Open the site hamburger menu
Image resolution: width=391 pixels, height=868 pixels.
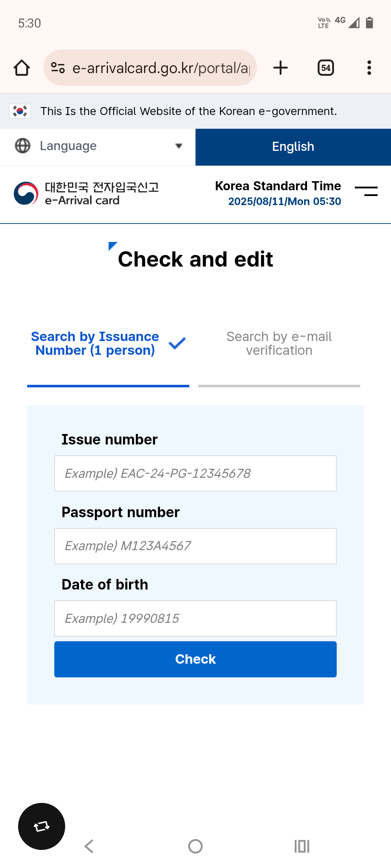click(366, 191)
